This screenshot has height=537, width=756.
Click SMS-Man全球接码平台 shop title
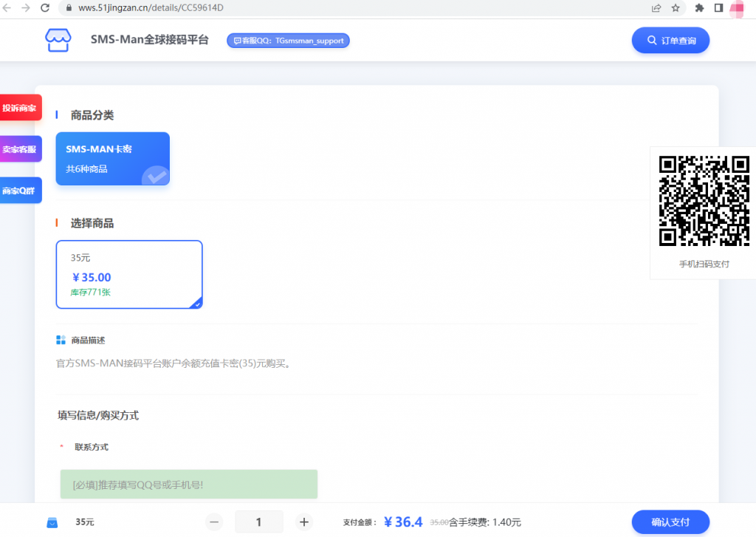pos(149,40)
